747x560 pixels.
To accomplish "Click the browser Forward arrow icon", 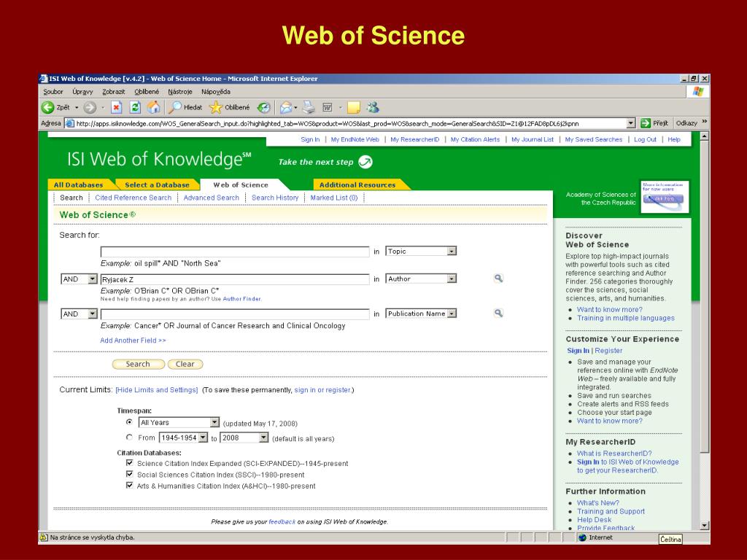I will click(90, 108).
